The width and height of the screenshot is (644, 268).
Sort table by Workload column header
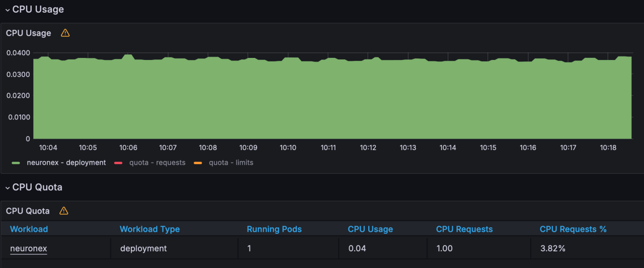(x=29, y=229)
